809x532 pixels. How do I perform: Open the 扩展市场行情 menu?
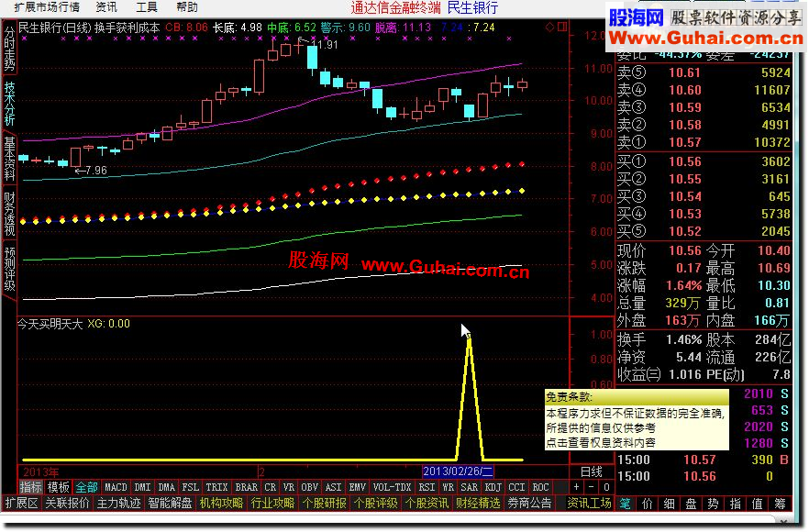coord(47,7)
